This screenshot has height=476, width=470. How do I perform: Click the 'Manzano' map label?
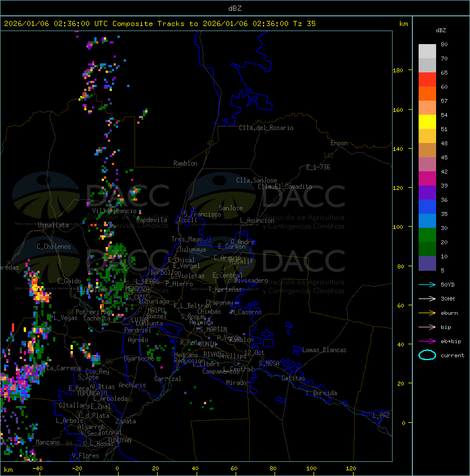pos(47,442)
